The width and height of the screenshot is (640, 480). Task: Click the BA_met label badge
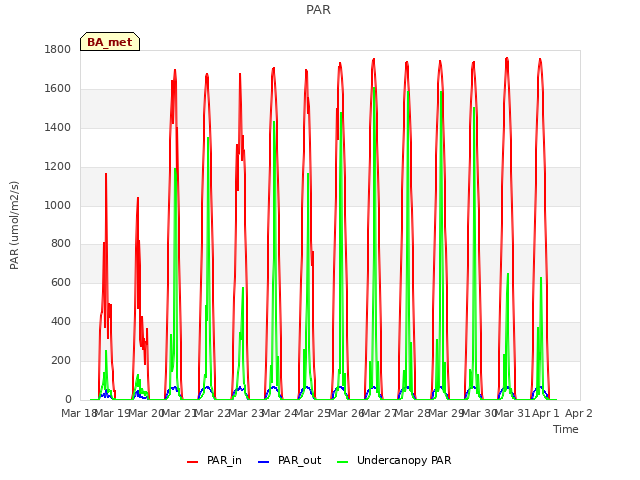[110, 42]
